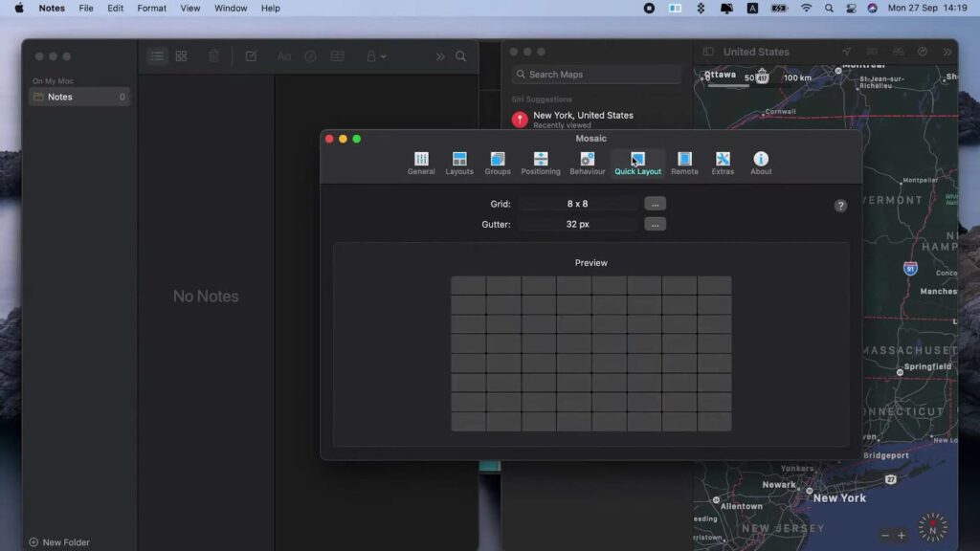Open the Help menu
This screenshot has width=980, height=551.
[x=271, y=8]
